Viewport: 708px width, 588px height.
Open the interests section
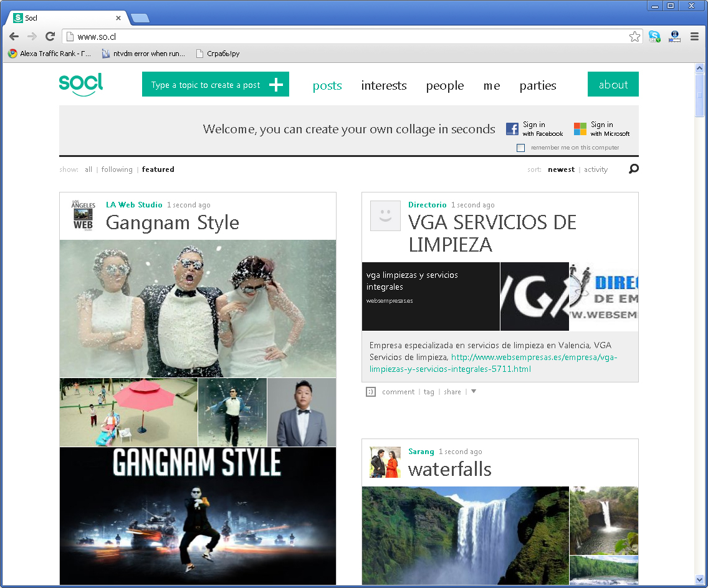tap(384, 85)
